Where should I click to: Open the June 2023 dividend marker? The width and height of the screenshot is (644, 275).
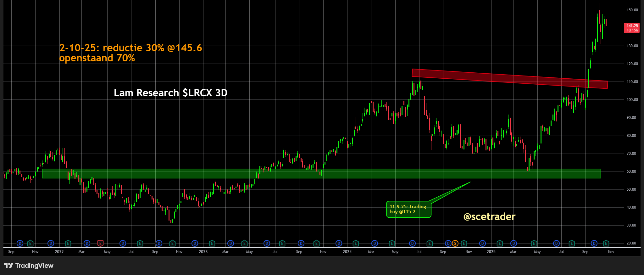click(x=267, y=243)
